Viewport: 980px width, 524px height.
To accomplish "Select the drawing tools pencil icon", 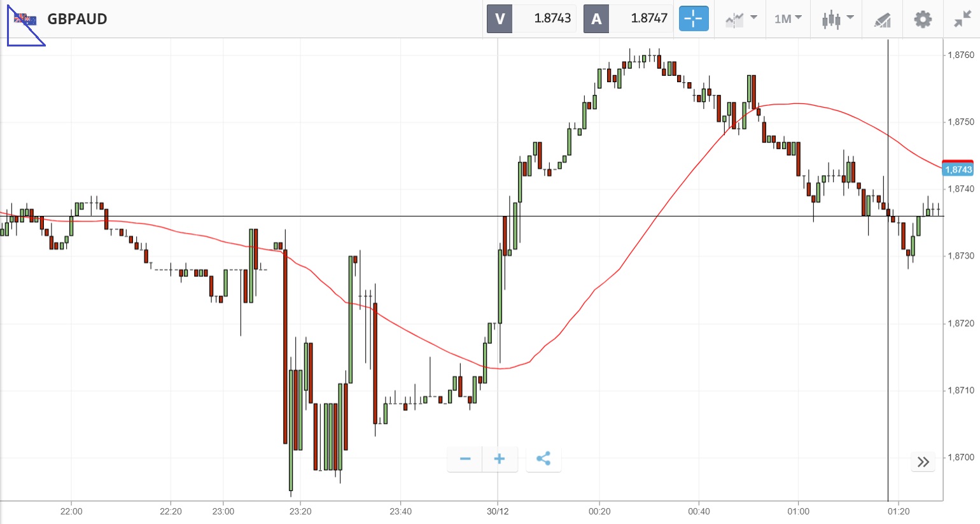I will [x=882, y=20].
